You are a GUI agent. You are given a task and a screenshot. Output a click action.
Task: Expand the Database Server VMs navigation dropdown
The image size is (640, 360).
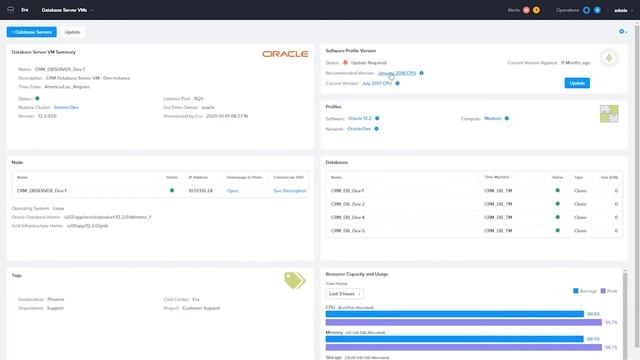[67, 10]
